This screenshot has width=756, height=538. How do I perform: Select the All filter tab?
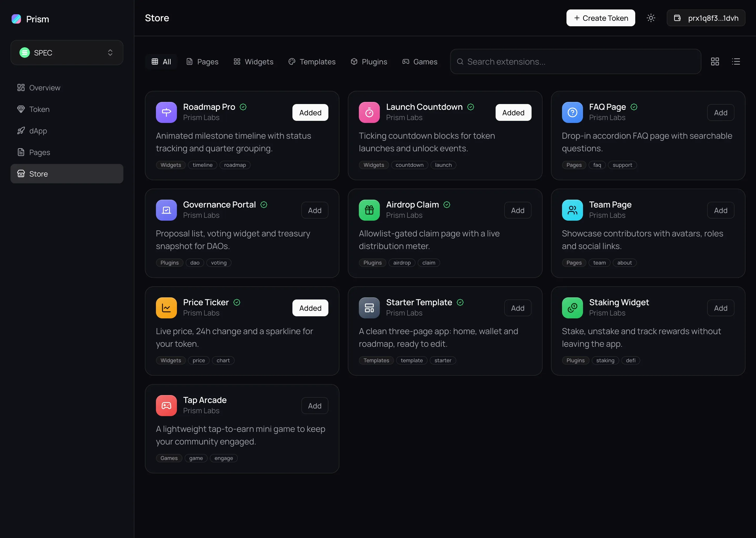[161, 62]
